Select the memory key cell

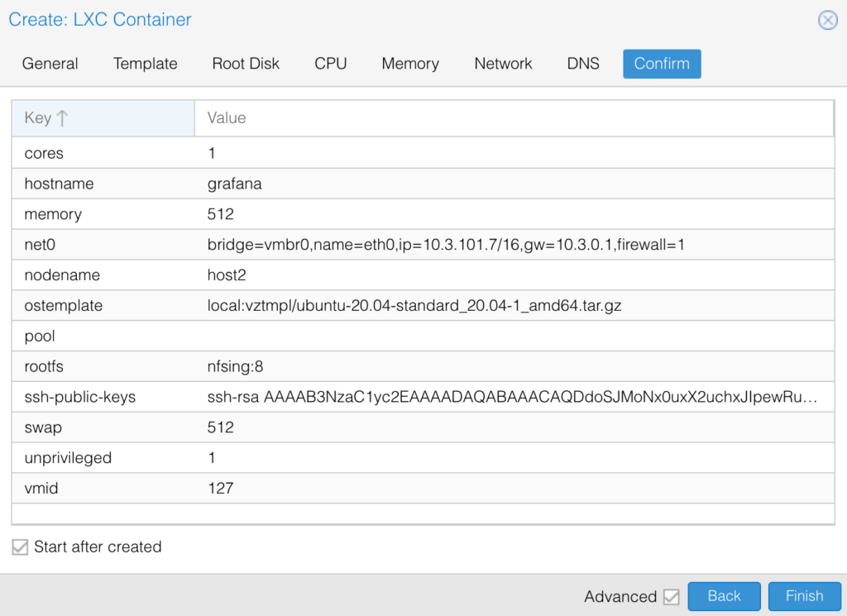tap(103, 214)
